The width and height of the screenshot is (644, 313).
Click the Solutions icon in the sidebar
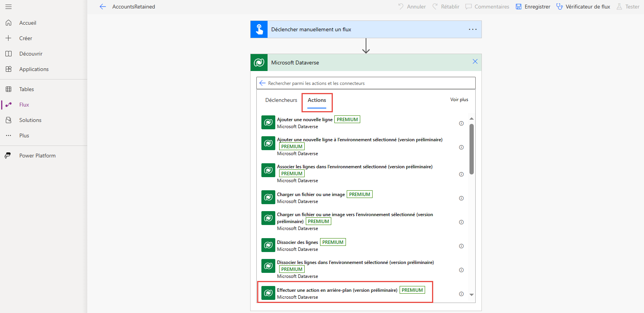(x=8, y=120)
